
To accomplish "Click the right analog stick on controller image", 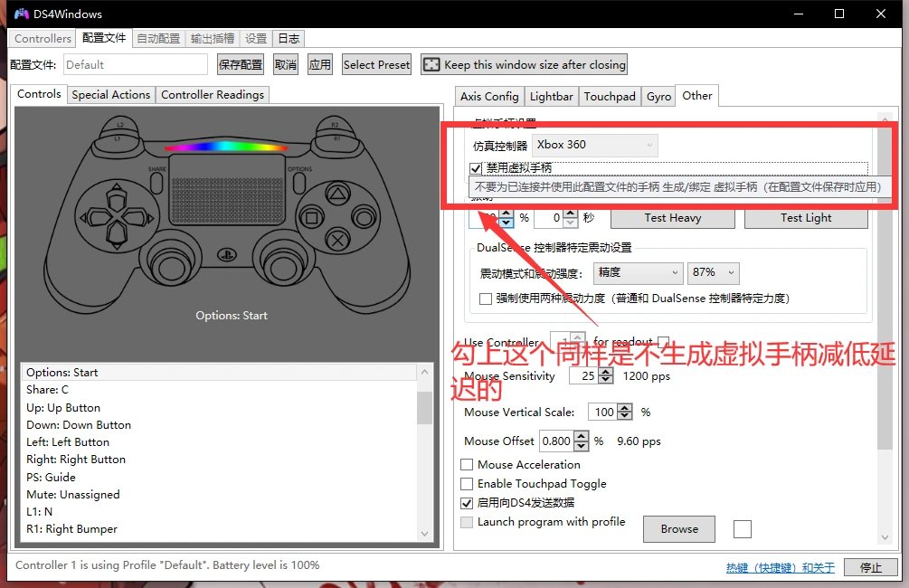I will tap(283, 268).
